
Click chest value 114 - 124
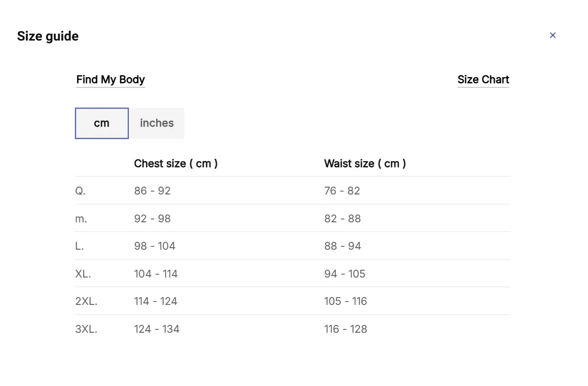click(x=156, y=301)
